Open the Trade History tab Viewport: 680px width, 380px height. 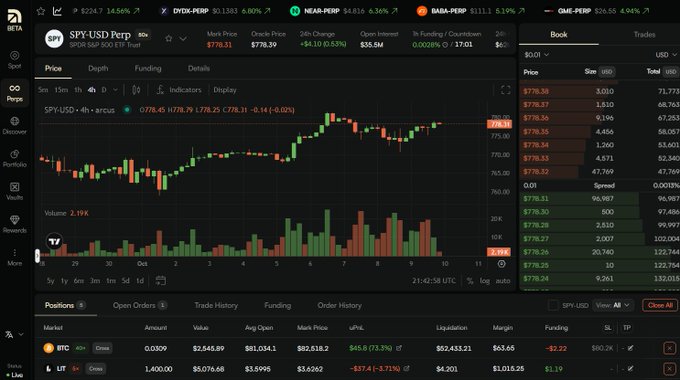coord(216,305)
